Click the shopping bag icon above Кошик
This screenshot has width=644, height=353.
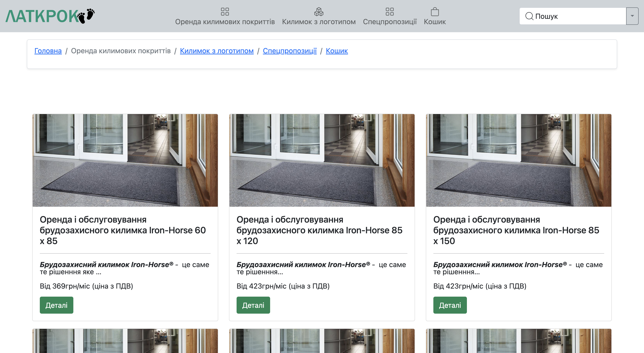(x=435, y=11)
